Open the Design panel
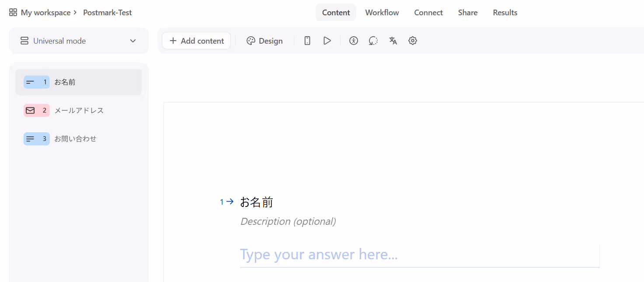 (x=265, y=41)
